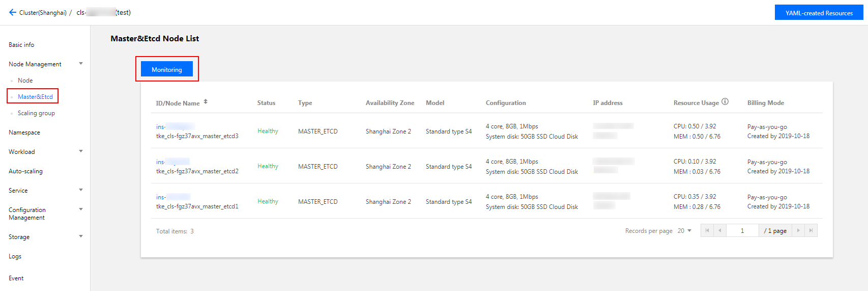Screen dimensions: 868x291
Task: Go to previous page arrow
Action: pyautogui.click(x=719, y=231)
